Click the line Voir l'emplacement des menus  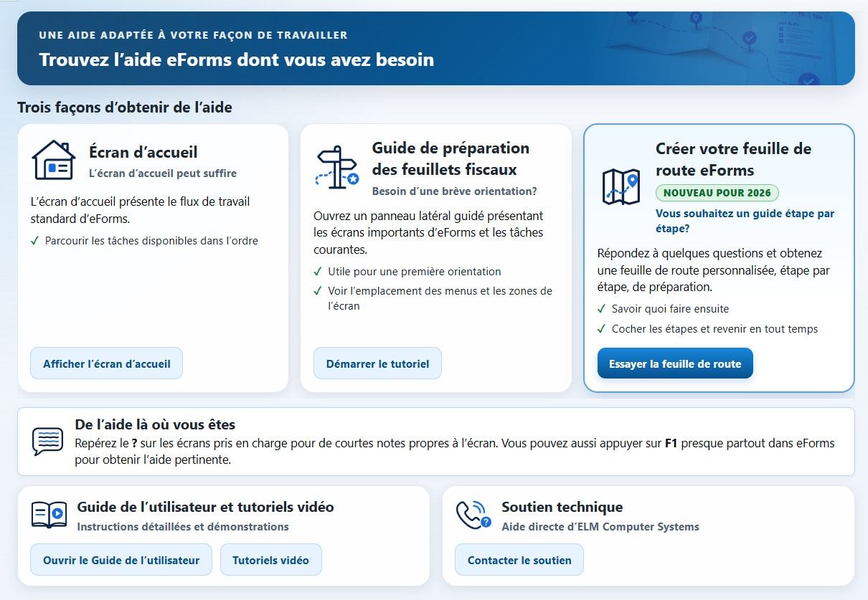pyautogui.click(x=440, y=298)
